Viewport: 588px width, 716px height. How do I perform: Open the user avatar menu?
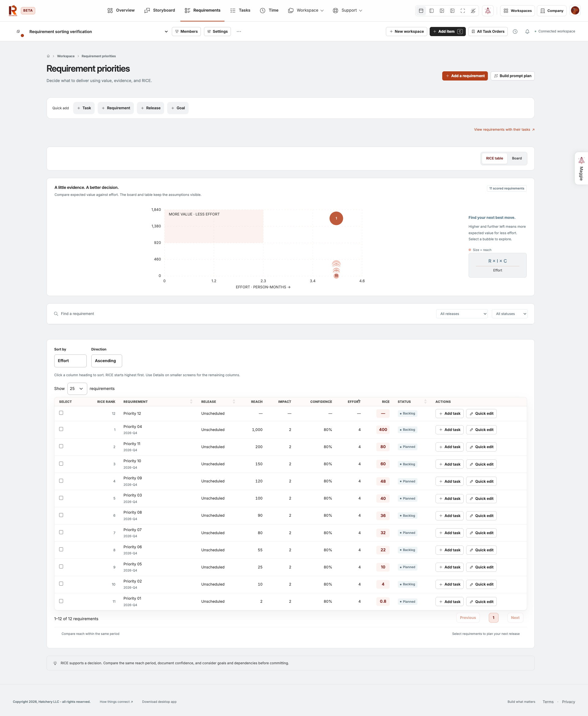point(575,10)
